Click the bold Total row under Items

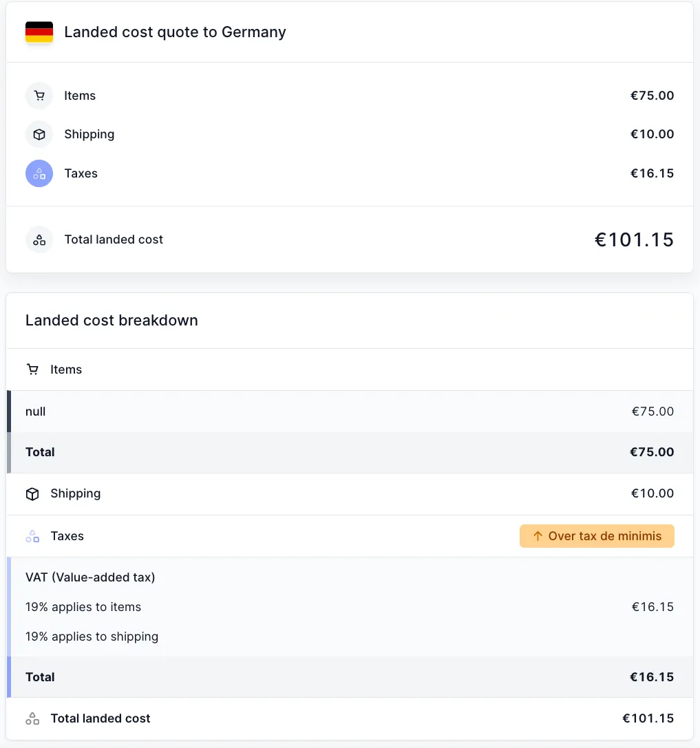click(39, 452)
